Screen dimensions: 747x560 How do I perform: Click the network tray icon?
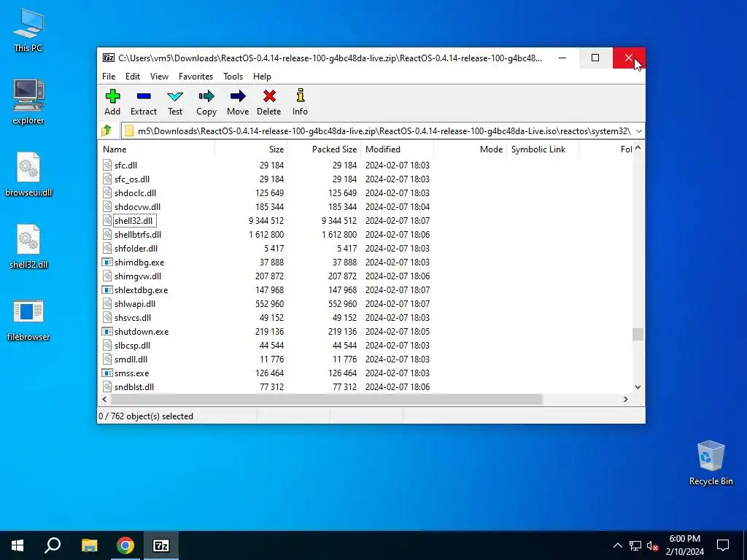(x=635, y=545)
